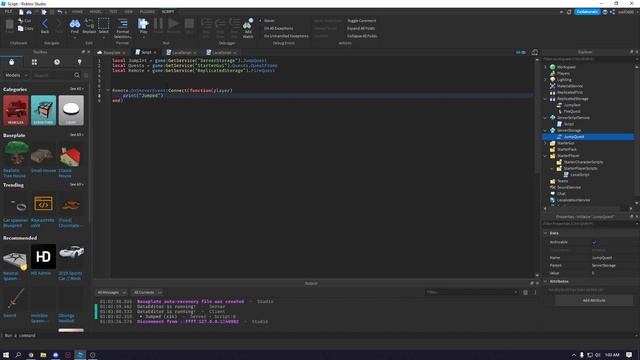Click the Play test button
This screenshot has height=360, width=640.
point(143,26)
